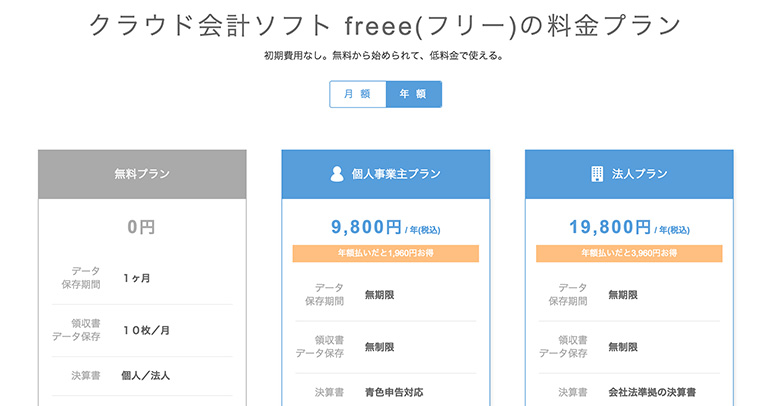This screenshot has width=773, height=406.
Task: Select the 年額 (yearly) billing option
Action: point(413,94)
